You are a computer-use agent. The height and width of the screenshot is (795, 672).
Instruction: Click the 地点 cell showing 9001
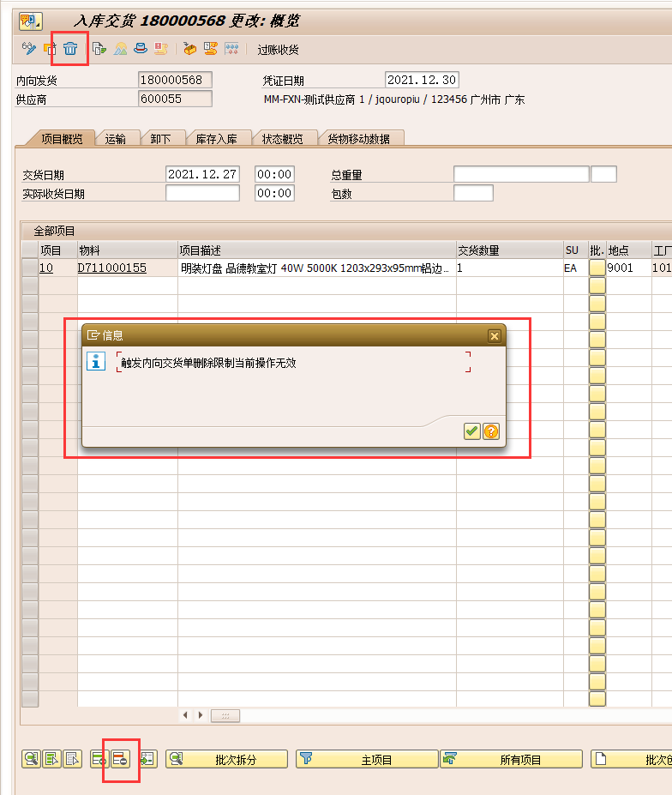(x=628, y=268)
